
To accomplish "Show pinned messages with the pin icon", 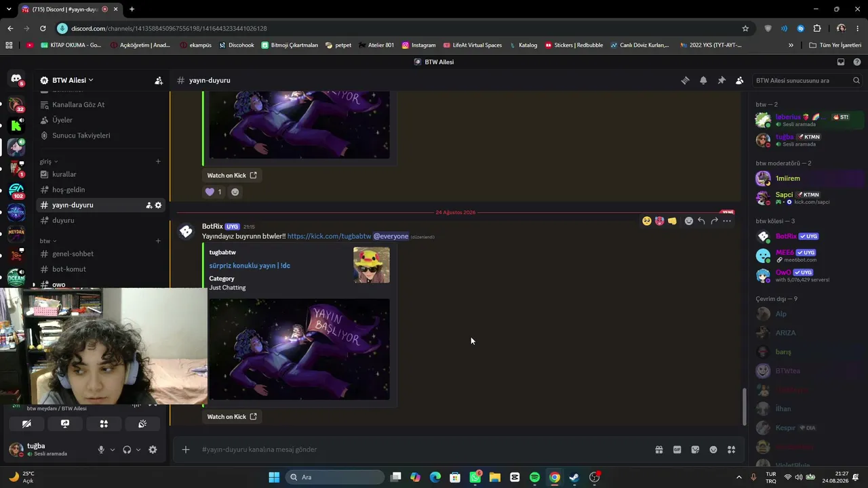I will click(722, 80).
